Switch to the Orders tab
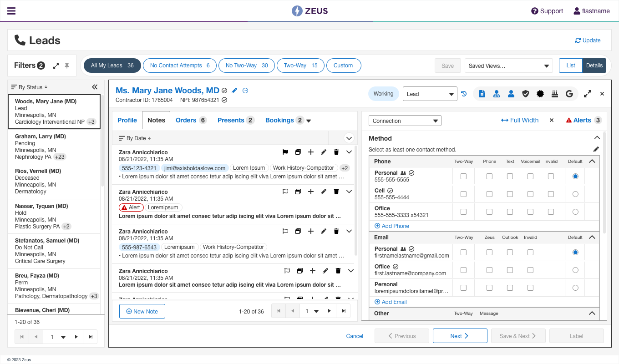 coord(191,120)
